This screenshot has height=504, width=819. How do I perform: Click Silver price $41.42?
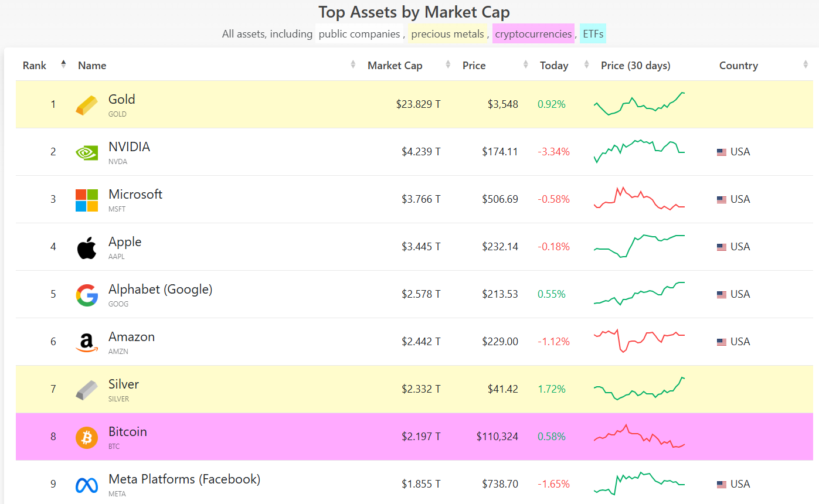coord(503,389)
